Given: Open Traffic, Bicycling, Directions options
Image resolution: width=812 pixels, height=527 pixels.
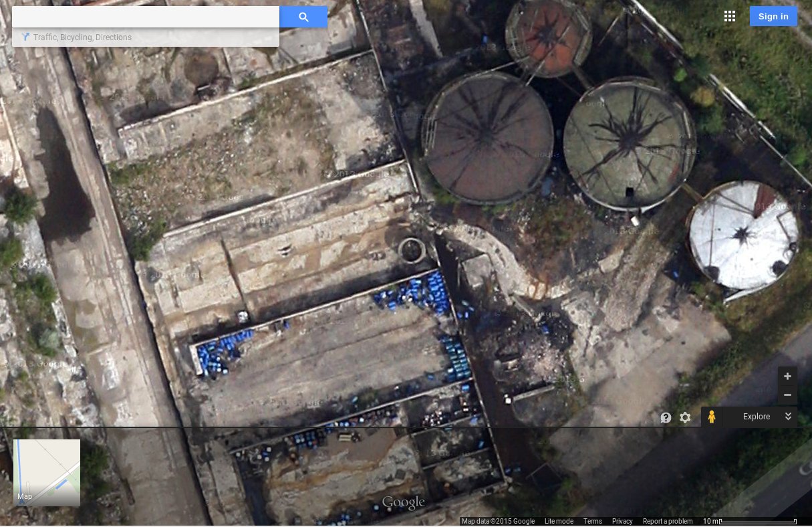Looking at the screenshot, I should 82,37.
